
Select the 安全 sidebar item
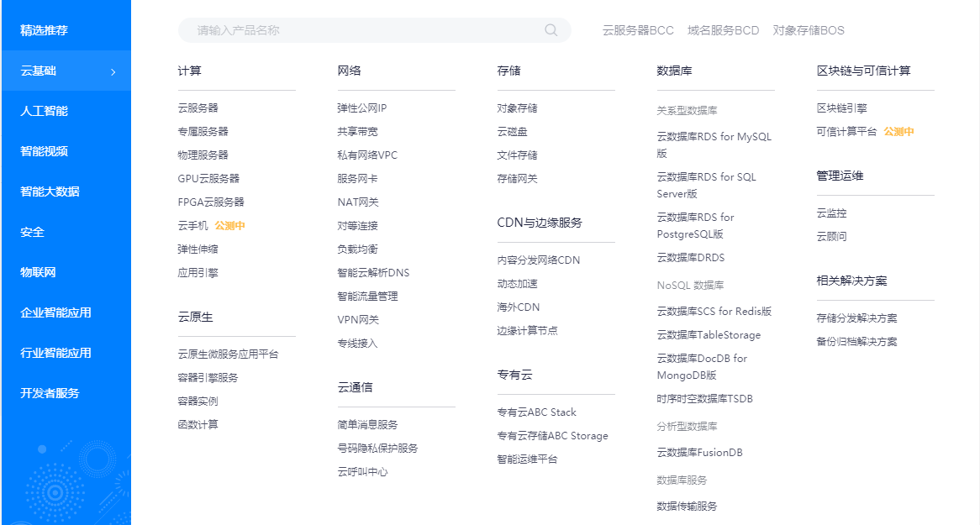(x=32, y=232)
